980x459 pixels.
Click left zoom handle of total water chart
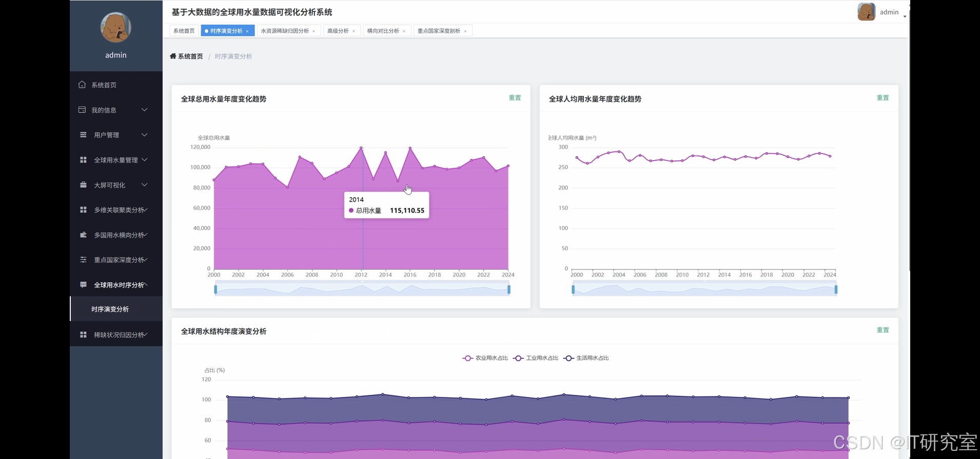point(215,290)
